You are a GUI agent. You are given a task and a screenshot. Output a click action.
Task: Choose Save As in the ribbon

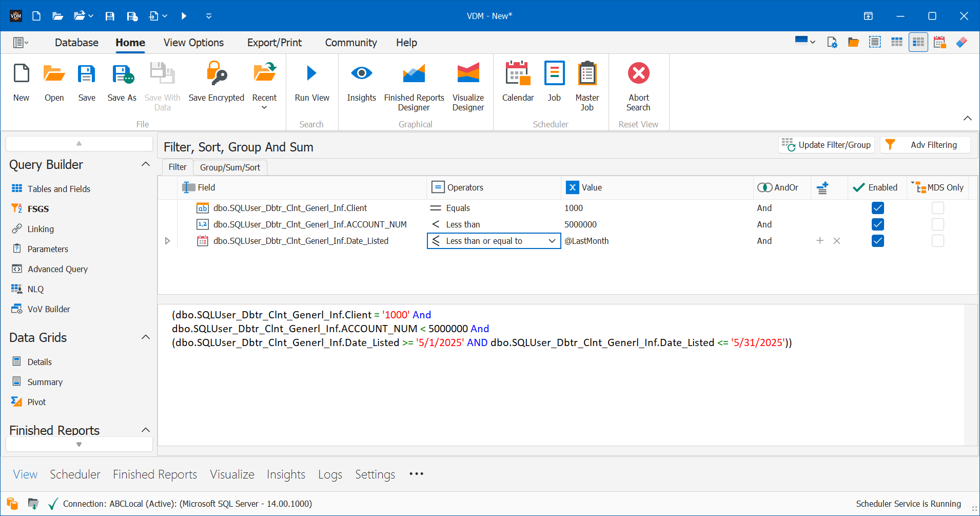[x=122, y=82]
